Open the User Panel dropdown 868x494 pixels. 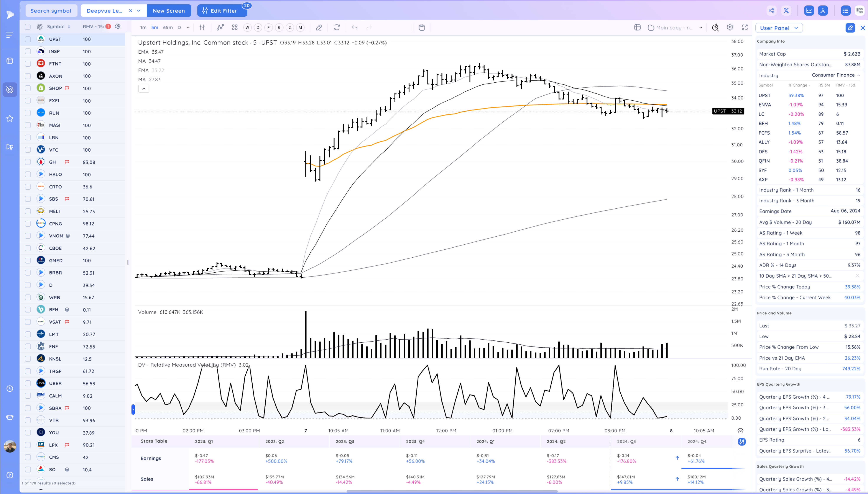click(779, 28)
